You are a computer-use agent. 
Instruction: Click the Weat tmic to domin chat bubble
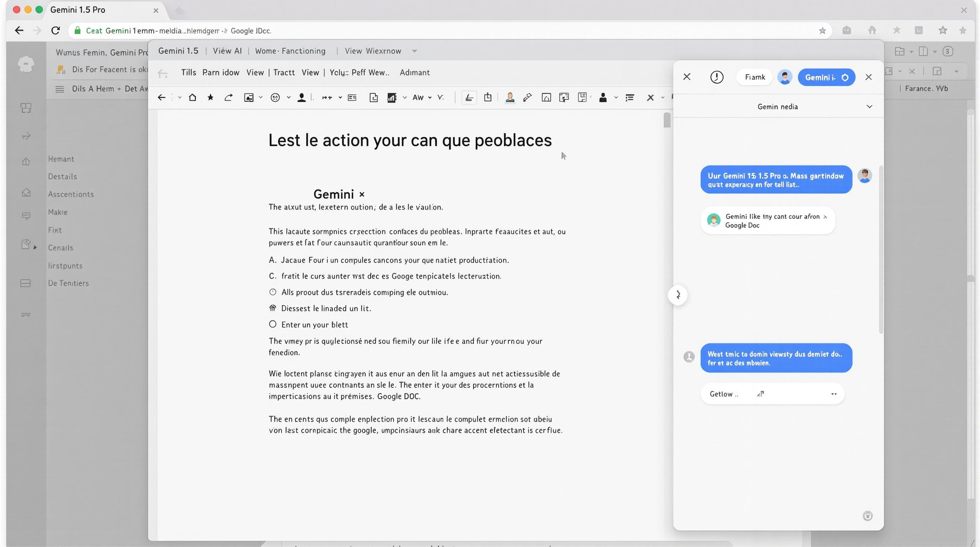[x=776, y=358]
